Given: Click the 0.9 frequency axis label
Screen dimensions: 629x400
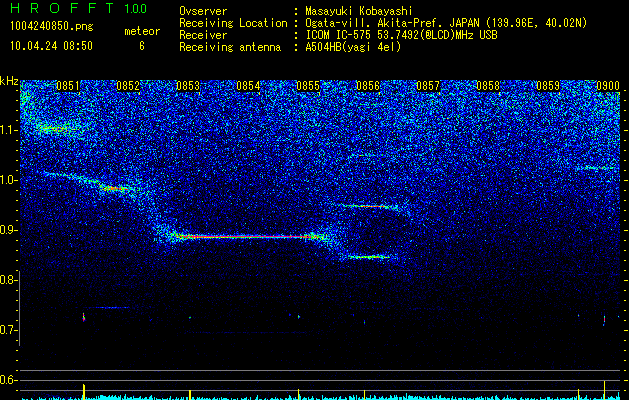Looking at the screenshot, I should pos(7,230).
